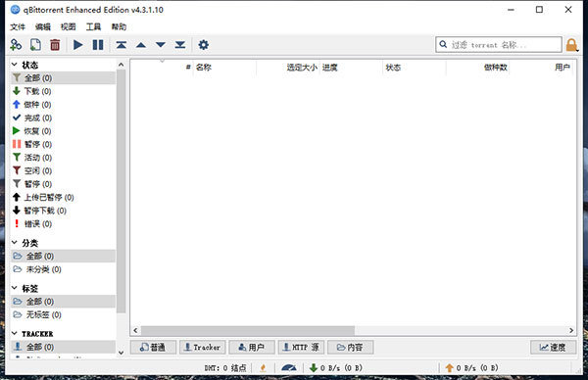Viewport: 588px width, 380px height.
Task: Click horizontal scrollbar right arrow
Action: click(571, 330)
